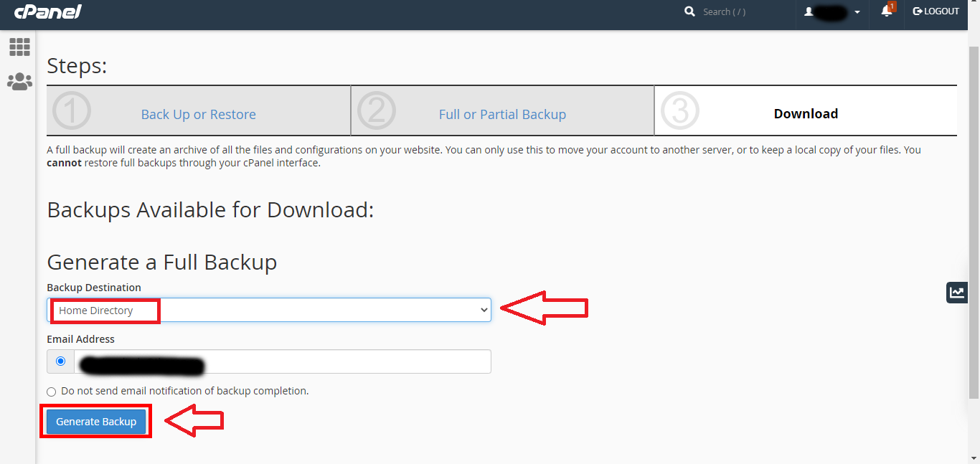Open the statistics chart icon on right edge
The width and height of the screenshot is (980, 464).
pos(957,292)
